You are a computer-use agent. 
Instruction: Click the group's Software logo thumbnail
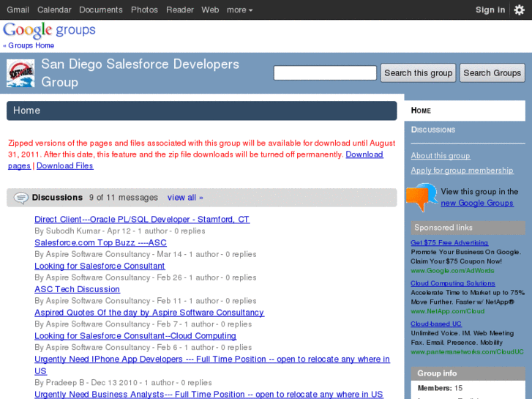[x=20, y=73]
